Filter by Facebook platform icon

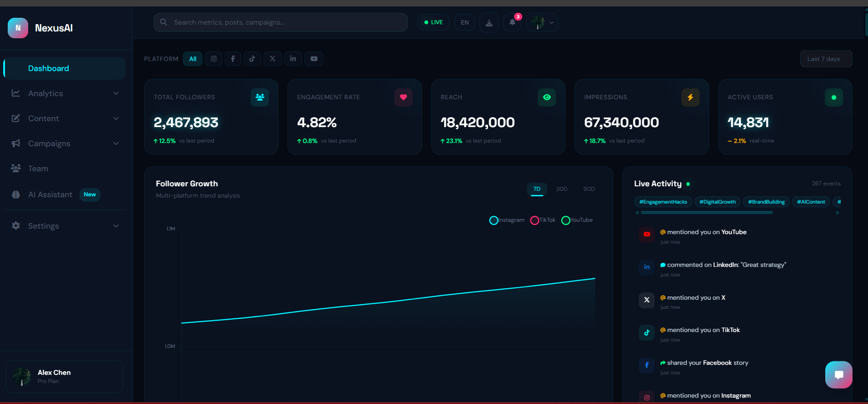click(233, 59)
